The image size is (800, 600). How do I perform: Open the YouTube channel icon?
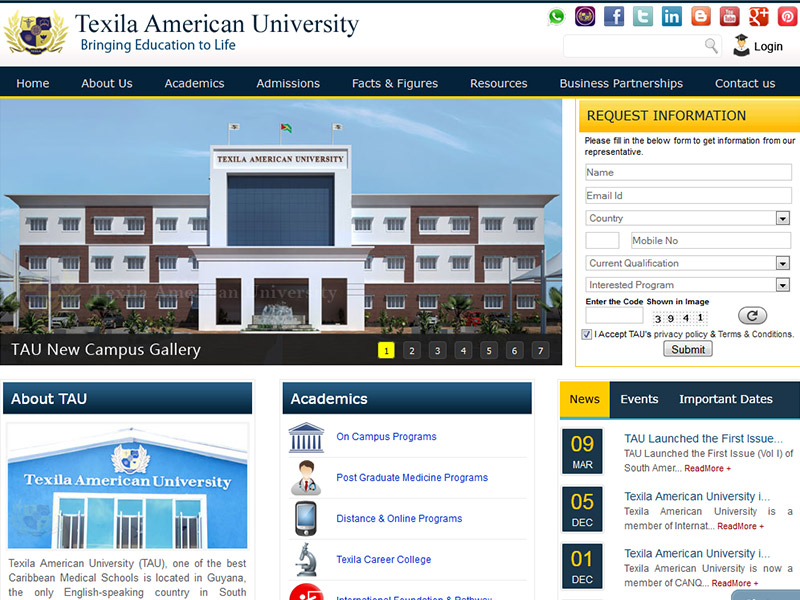pyautogui.click(x=730, y=16)
